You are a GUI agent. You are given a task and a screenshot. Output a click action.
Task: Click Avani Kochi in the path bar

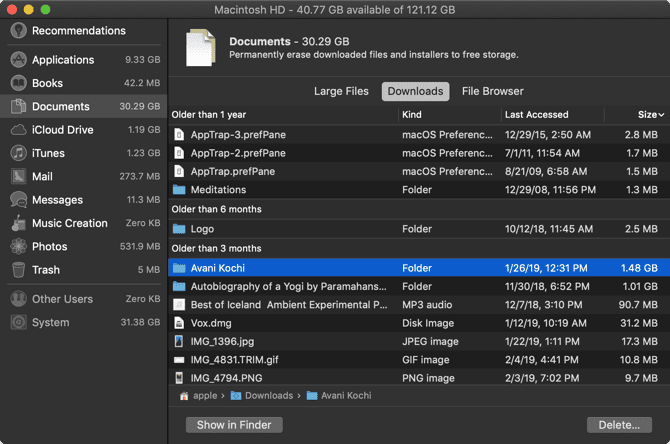(339, 396)
